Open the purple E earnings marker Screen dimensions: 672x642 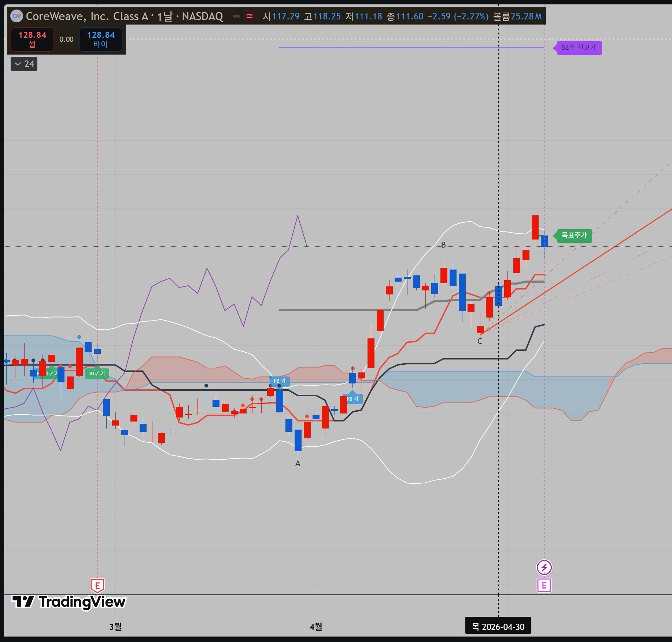(x=544, y=585)
